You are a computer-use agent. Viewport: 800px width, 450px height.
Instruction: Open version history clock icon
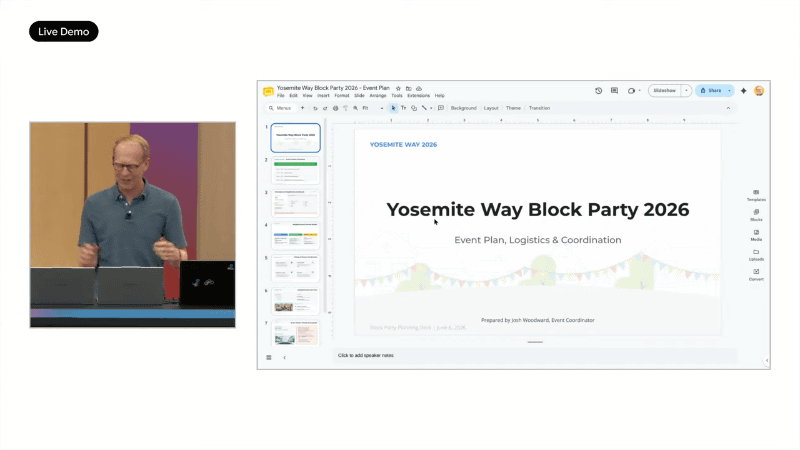(598, 91)
